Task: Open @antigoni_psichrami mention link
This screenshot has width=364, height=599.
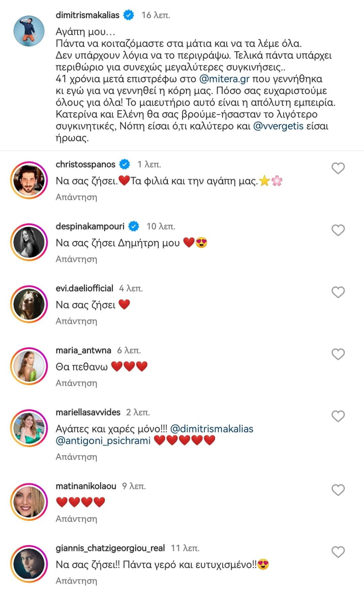Action: (103, 441)
